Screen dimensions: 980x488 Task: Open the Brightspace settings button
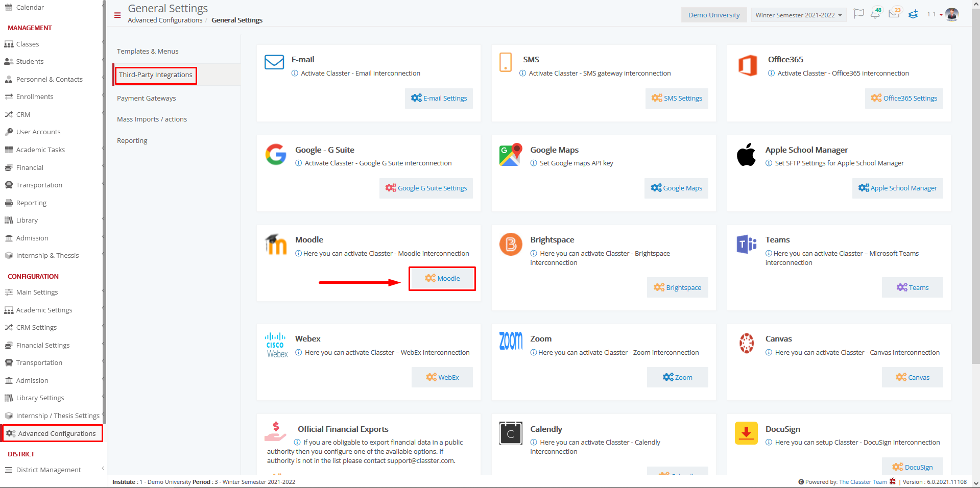point(678,288)
